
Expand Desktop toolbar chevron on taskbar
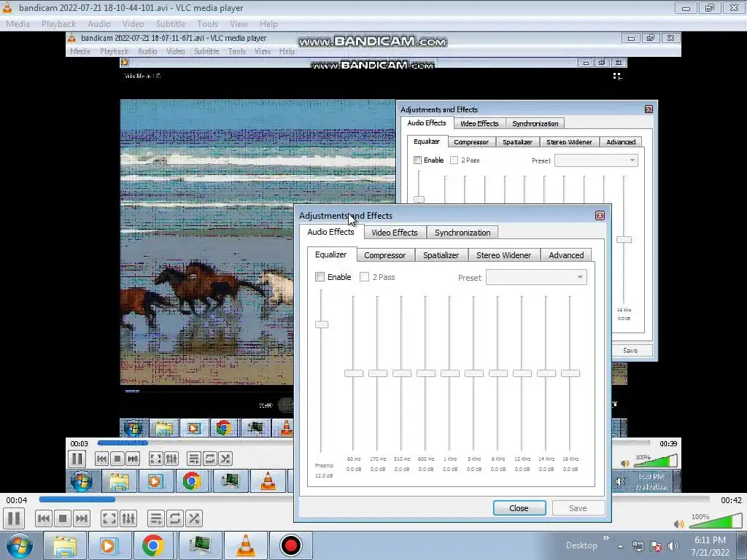[x=606, y=538]
